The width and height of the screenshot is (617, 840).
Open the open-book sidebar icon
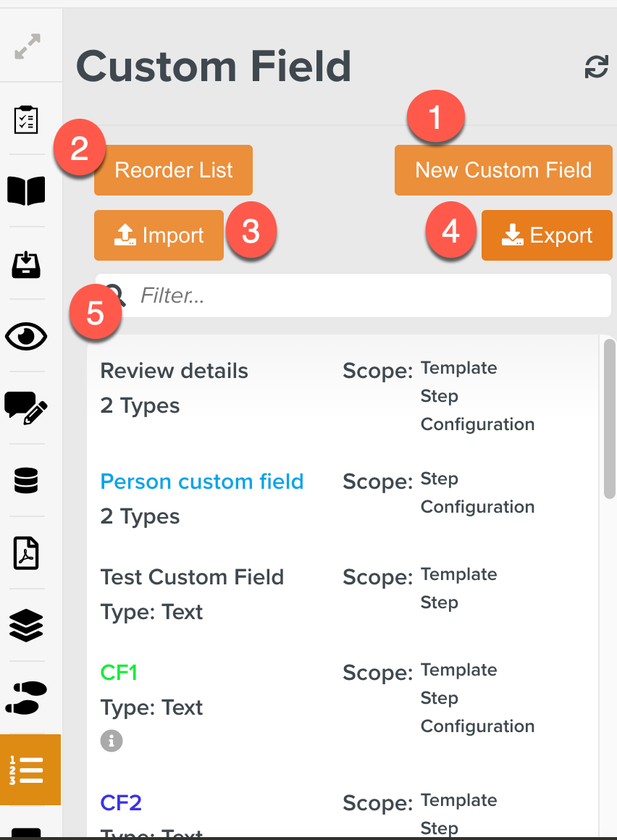click(26, 190)
